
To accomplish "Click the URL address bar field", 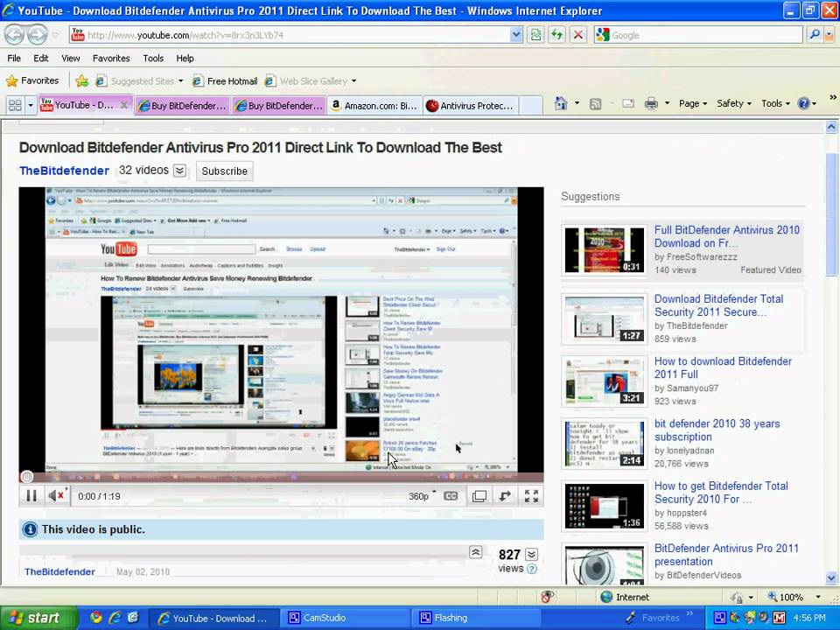I will coord(290,35).
